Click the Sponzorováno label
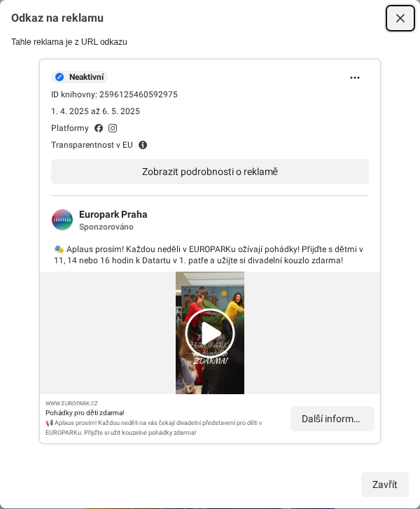Viewport: 420px width, 509px height. [x=106, y=227]
